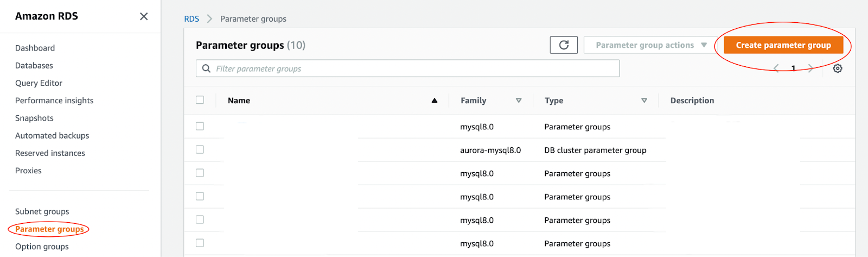868x257 pixels.
Task: Click the Create parameter group button
Action: 783,45
